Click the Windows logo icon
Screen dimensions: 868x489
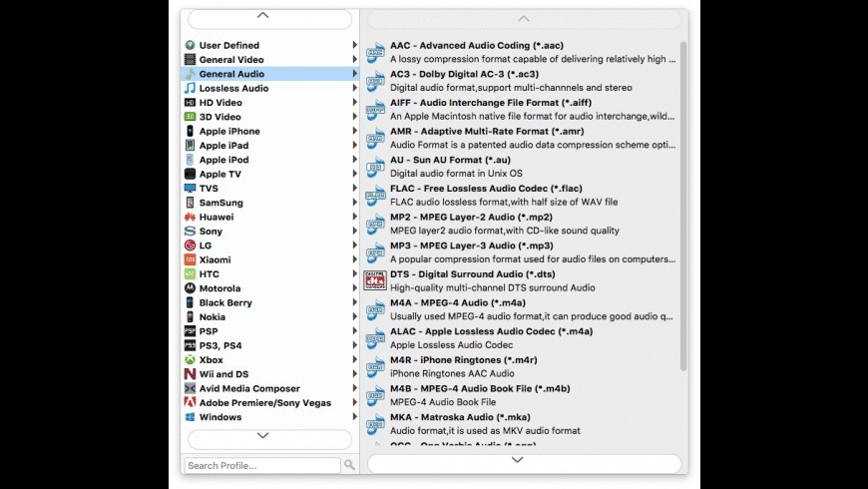pyautogui.click(x=190, y=417)
